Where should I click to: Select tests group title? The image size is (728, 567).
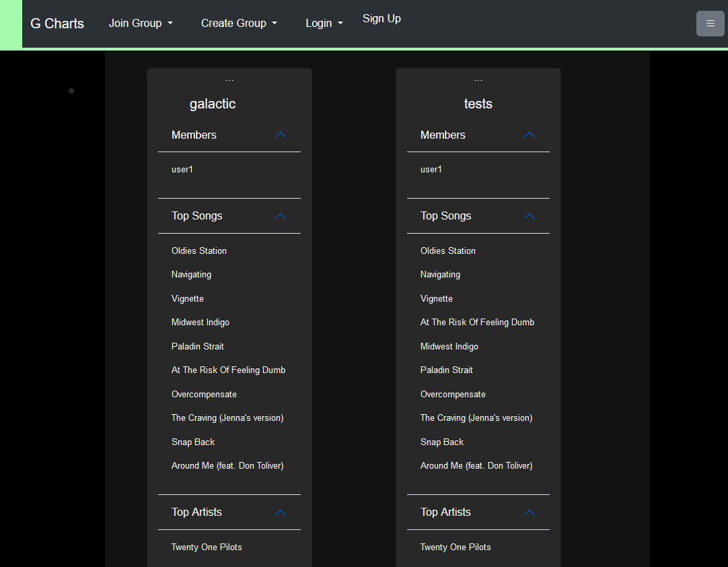tap(478, 104)
